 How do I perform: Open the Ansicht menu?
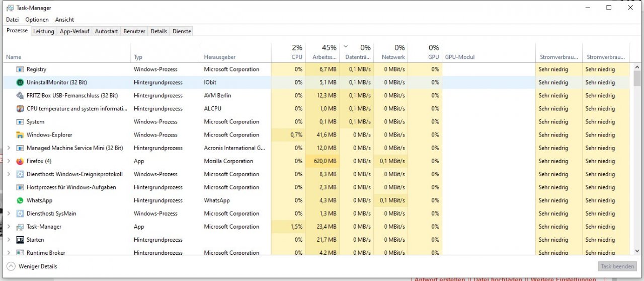(64, 20)
